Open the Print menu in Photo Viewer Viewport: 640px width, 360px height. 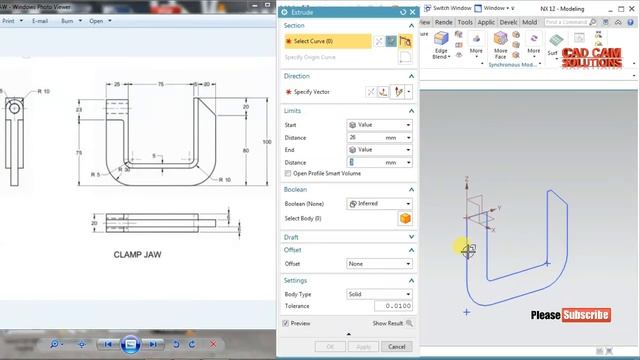coord(12,21)
